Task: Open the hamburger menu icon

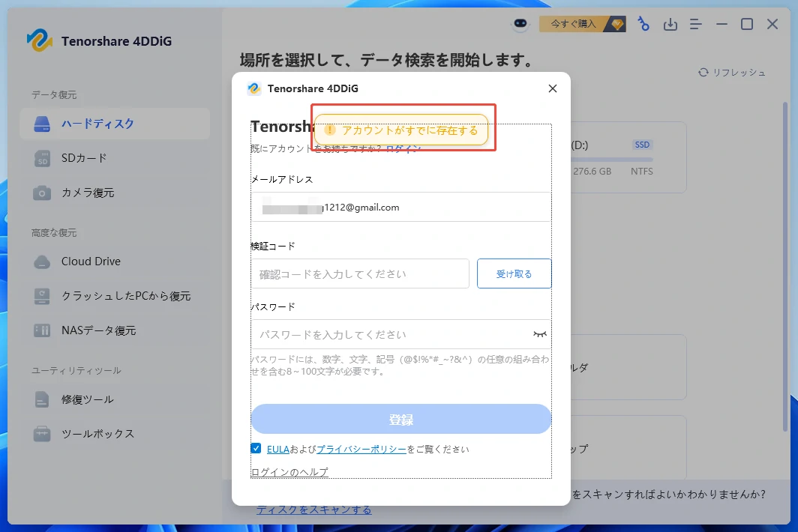Action: point(696,24)
